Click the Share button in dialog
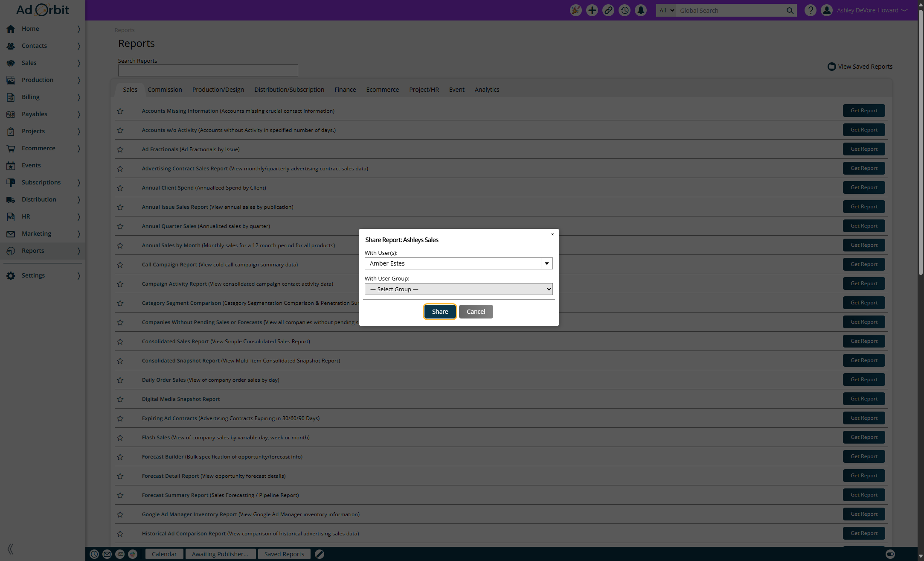924x561 pixels. 440,312
